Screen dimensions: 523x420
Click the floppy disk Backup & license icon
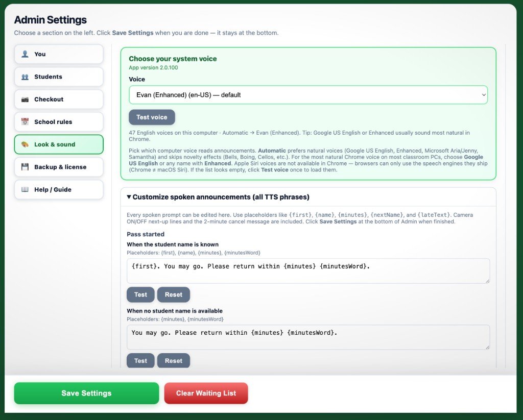pyautogui.click(x=25, y=167)
